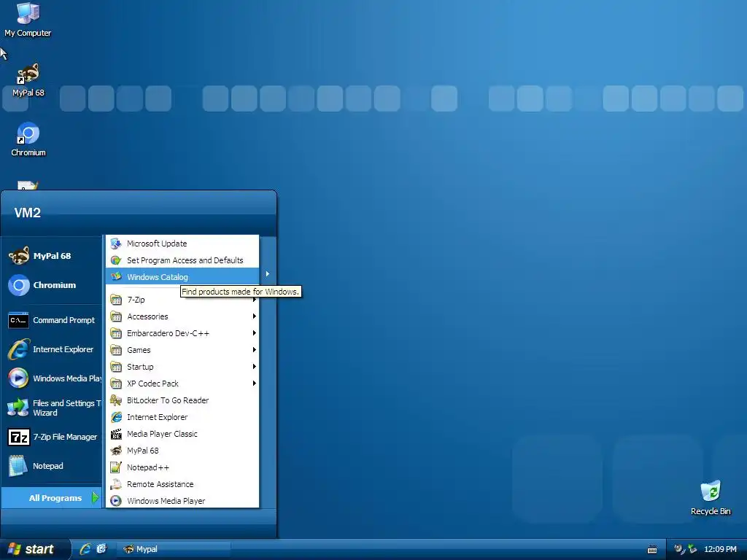Open MyPal 68 from All Programs list
Viewport: 747px width, 560px height.
(182, 451)
